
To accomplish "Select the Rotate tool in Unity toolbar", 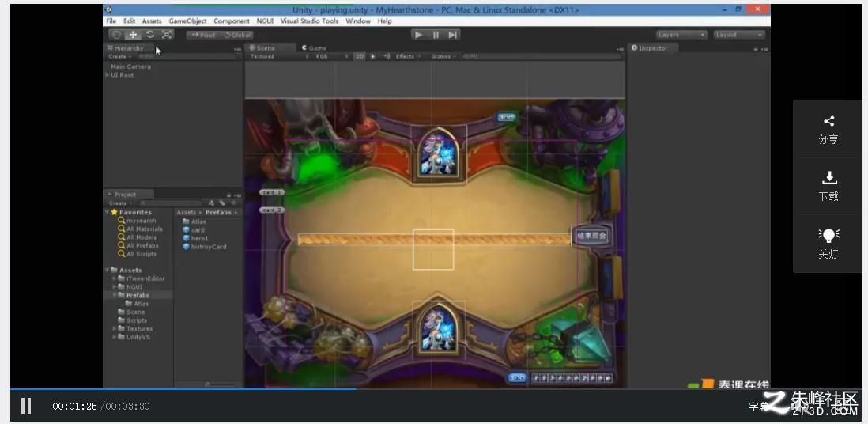I will coord(150,34).
